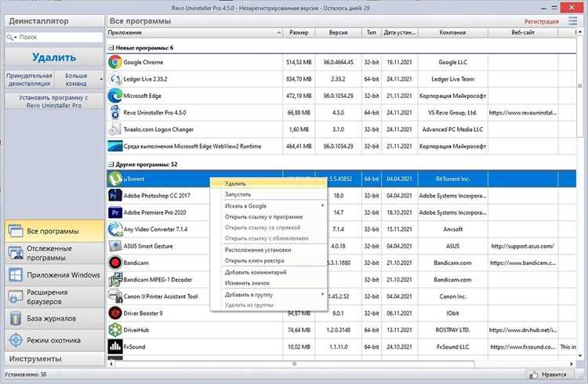Select Добавить комментарий menu item
588x384 pixels.
(x=268, y=272)
